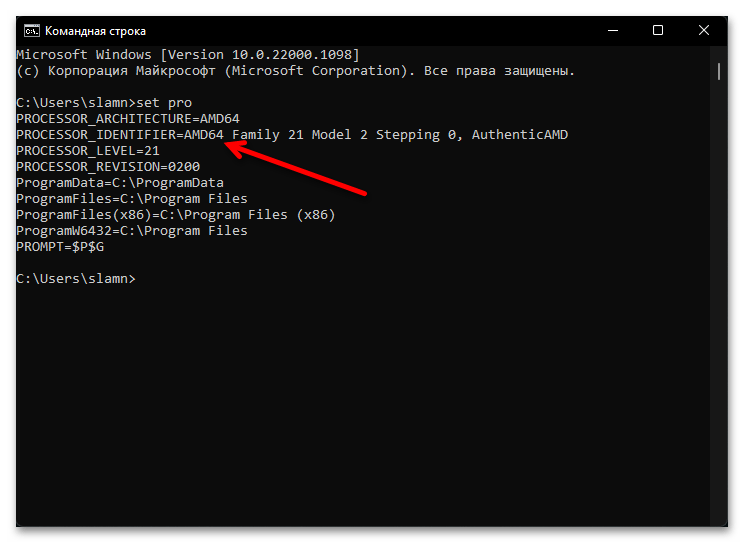Click the PROCESSOR_REVISION=0200 line
Image resolution: width=744 pixels, height=543 pixels.
click(108, 167)
